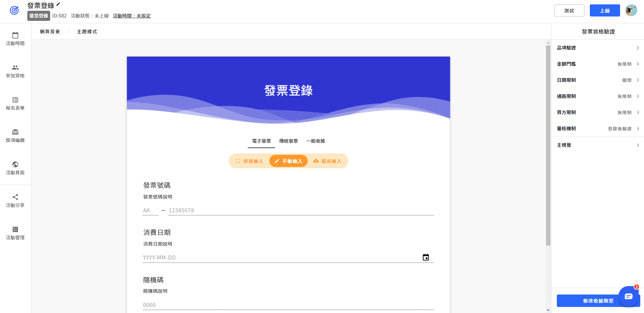This screenshot has width=644, height=313.
Task: Expand 主視覺 settings on the right panel
Action: coord(598,145)
